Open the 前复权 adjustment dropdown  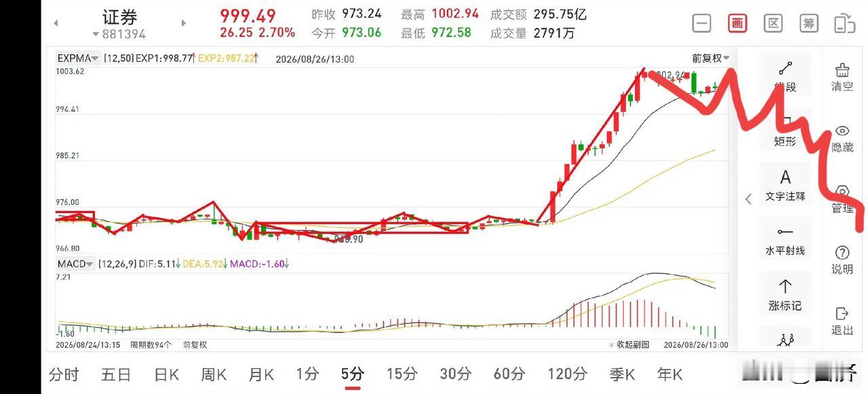point(711,58)
